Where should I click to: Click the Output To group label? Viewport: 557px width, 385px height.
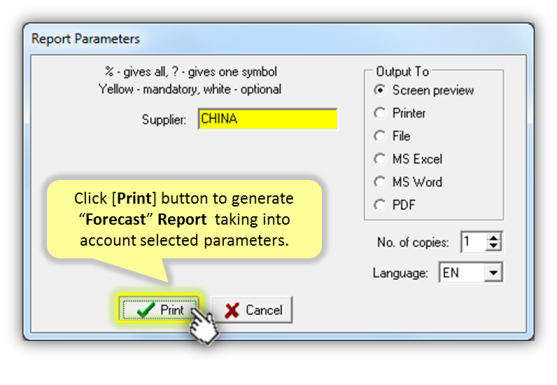(x=402, y=72)
